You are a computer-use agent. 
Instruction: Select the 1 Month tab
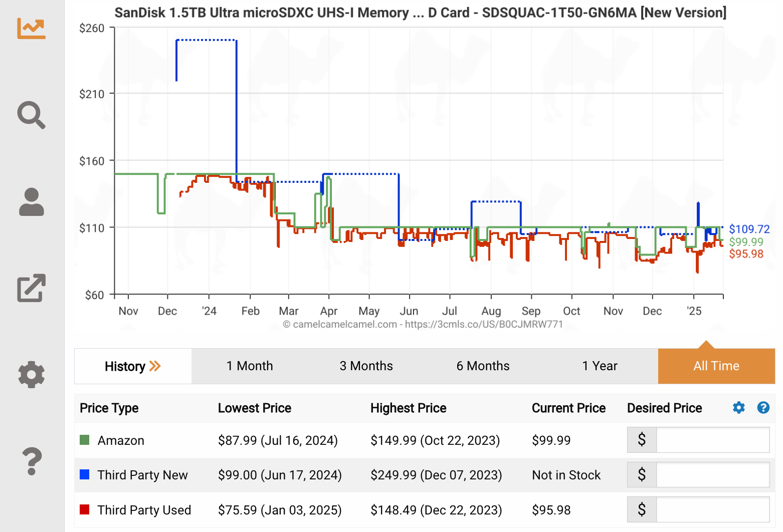(x=250, y=366)
